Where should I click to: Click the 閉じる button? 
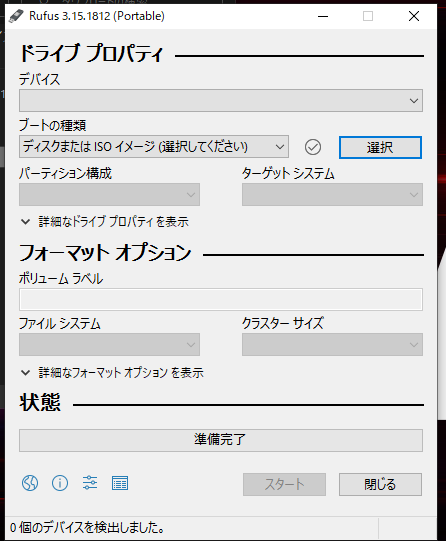point(380,484)
